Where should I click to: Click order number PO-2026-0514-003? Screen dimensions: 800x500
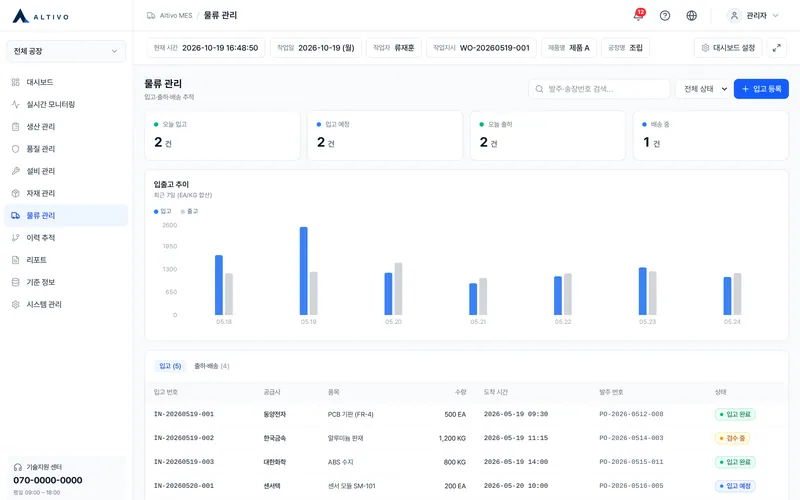point(631,438)
